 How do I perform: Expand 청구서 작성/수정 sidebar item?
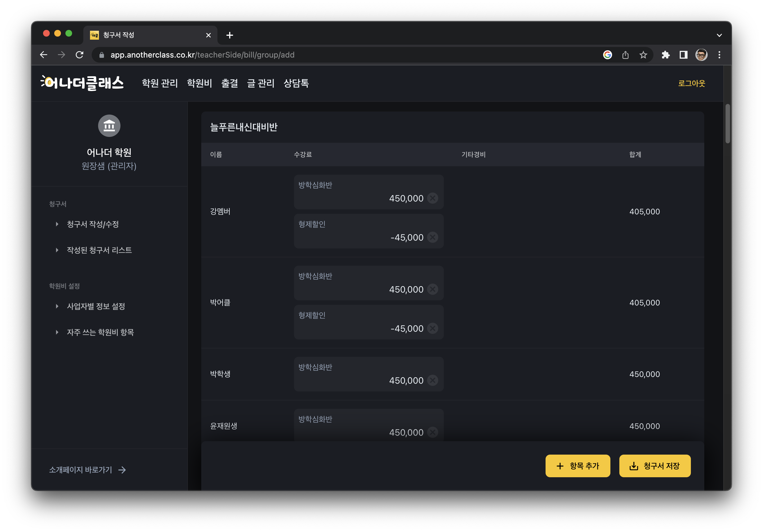[93, 224]
